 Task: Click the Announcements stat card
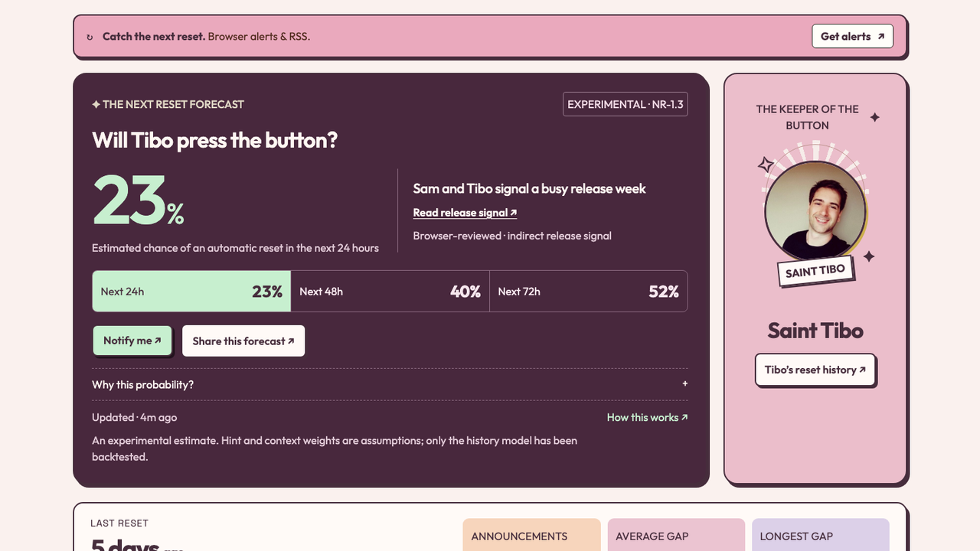click(x=531, y=535)
